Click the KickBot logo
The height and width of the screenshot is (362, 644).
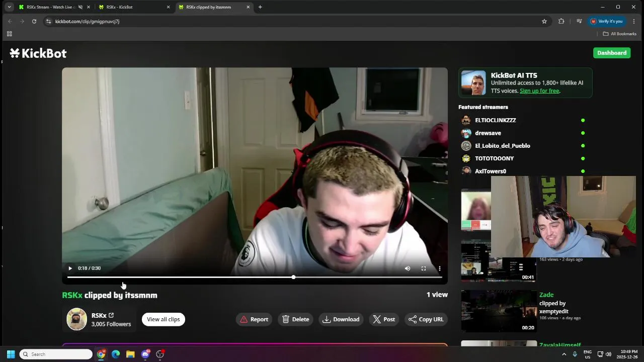pyautogui.click(x=38, y=53)
